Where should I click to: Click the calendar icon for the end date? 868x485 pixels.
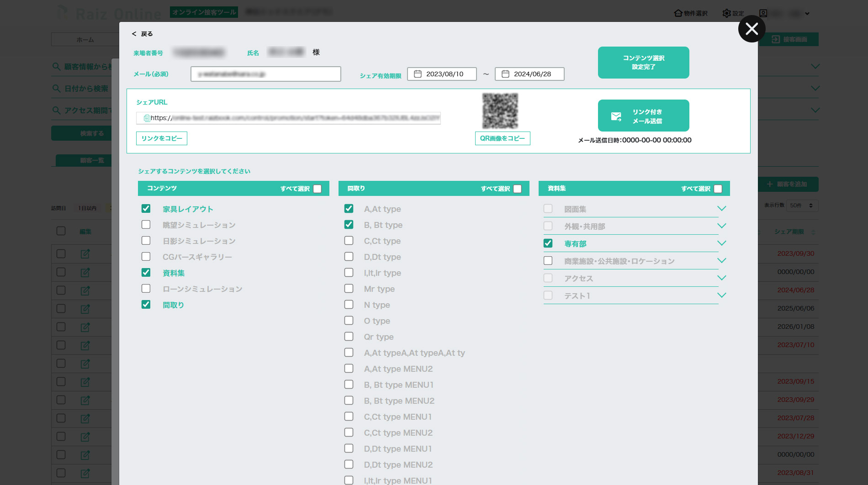tap(505, 74)
